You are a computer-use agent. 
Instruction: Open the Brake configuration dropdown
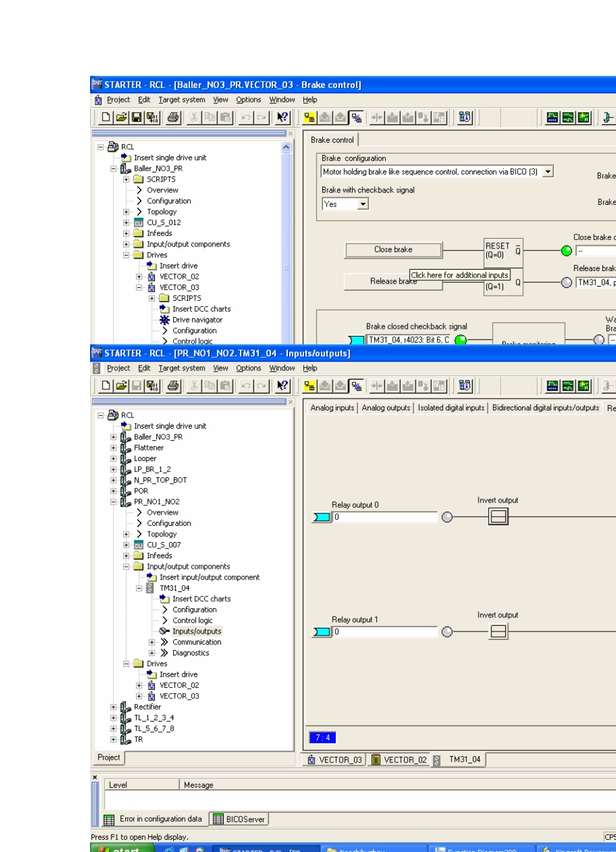(548, 172)
